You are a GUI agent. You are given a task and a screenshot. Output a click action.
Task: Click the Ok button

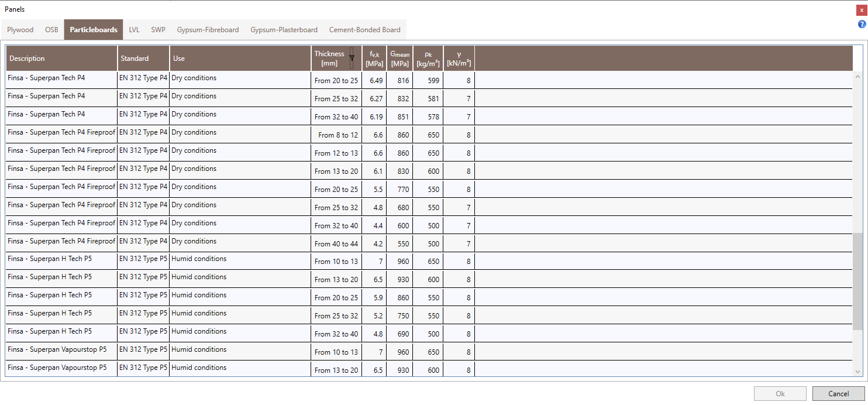(780, 394)
